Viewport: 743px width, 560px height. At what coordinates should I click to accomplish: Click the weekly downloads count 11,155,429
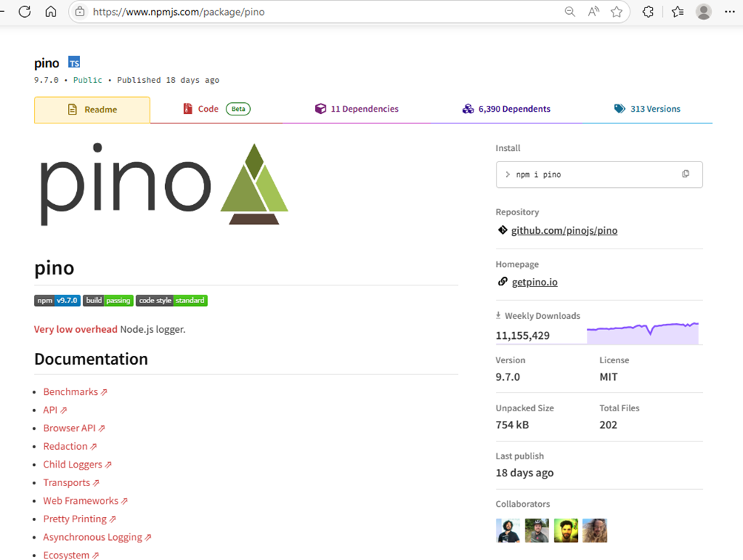(522, 335)
